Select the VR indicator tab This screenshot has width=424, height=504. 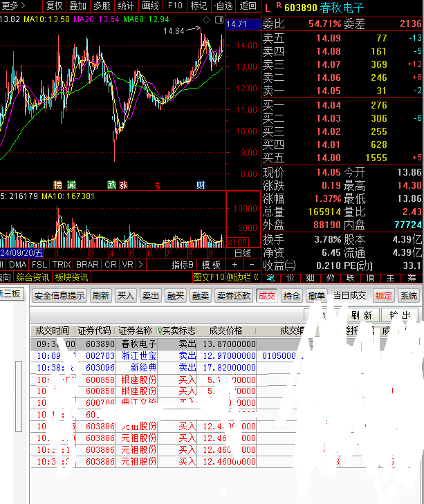pyautogui.click(x=128, y=265)
